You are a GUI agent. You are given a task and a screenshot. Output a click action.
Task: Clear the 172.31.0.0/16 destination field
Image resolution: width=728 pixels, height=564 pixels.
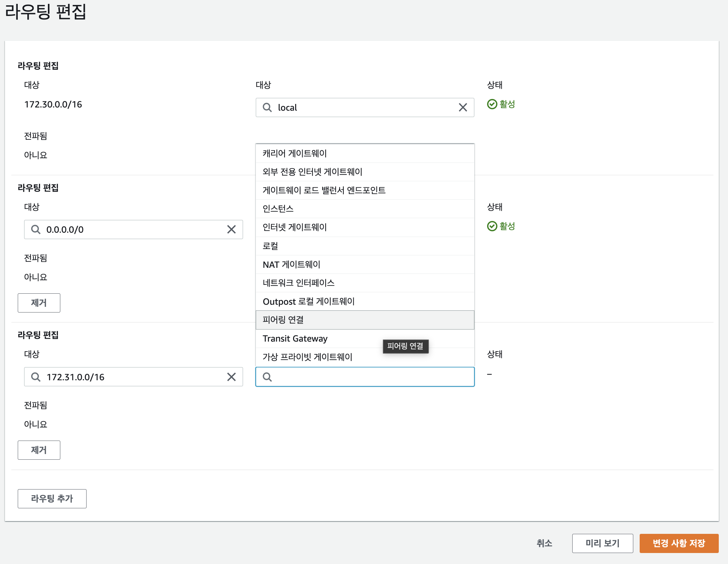pyautogui.click(x=231, y=377)
